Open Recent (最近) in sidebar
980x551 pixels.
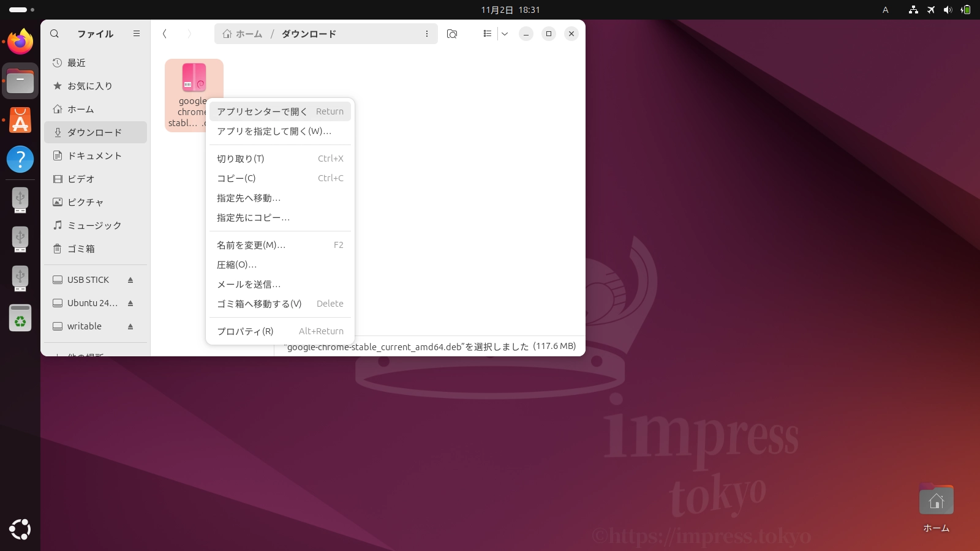96,62
